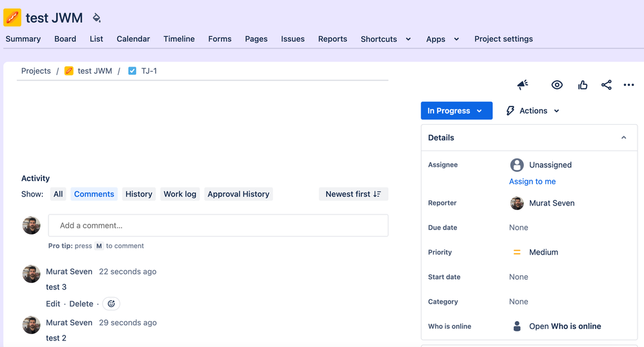Show Comments activity filter

pos(94,194)
